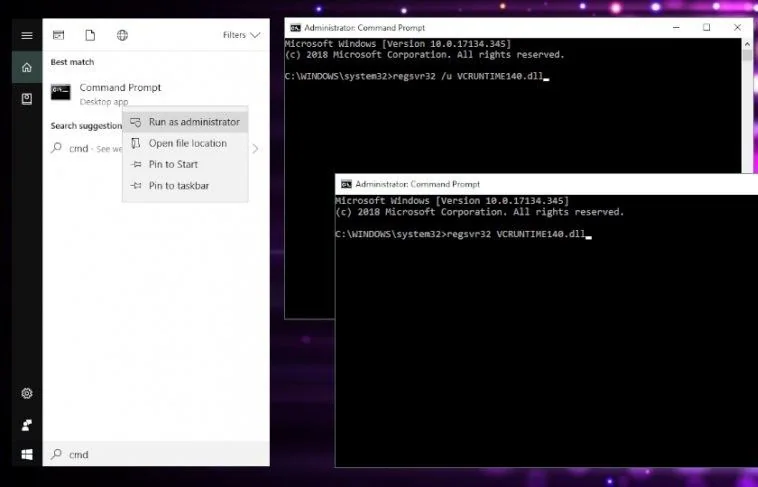Open the hamburger menu in Start search
Image resolution: width=758 pixels, height=487 pixels.
27,35
